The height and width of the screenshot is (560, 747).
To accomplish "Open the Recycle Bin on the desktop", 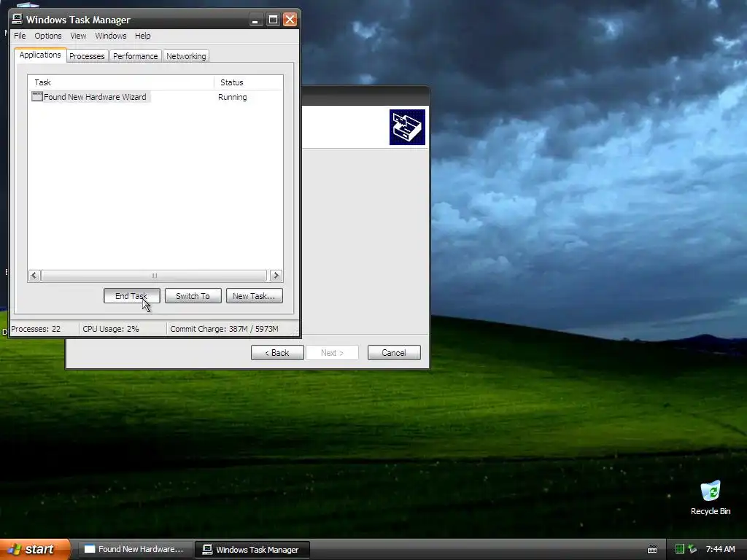I will [710, 497].
